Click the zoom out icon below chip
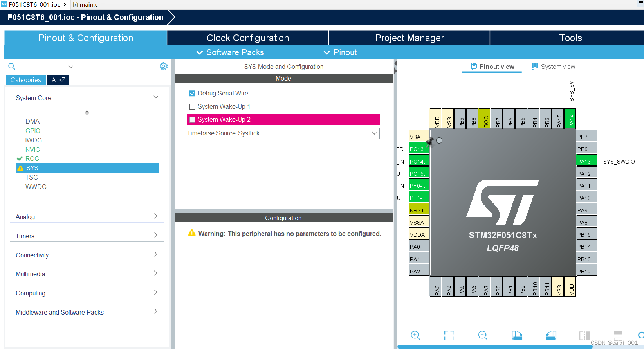644x349 pixels. pos(483,335)
